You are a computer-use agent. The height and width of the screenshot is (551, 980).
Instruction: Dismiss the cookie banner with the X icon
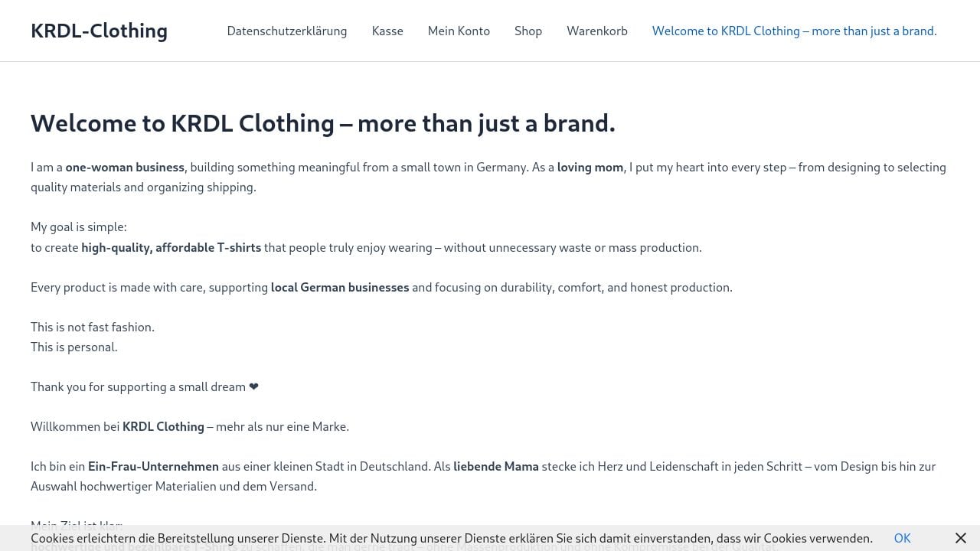click(961, 538)
